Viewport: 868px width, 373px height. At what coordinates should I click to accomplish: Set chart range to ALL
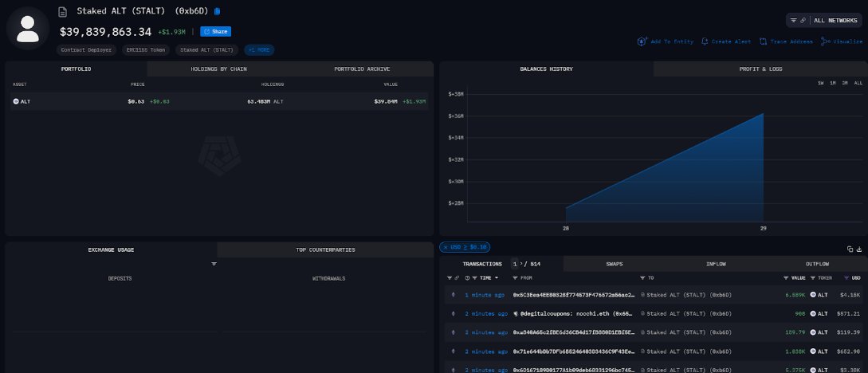pyautogui.click(x=858, y=83)
